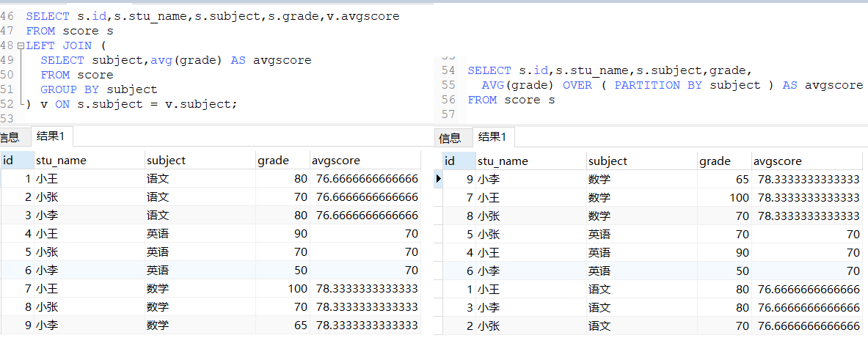Click PARTITION BY subject on line 55
The width and height of the screenshot is (868, 338).
pyautogui.click(x=688, y=85)
